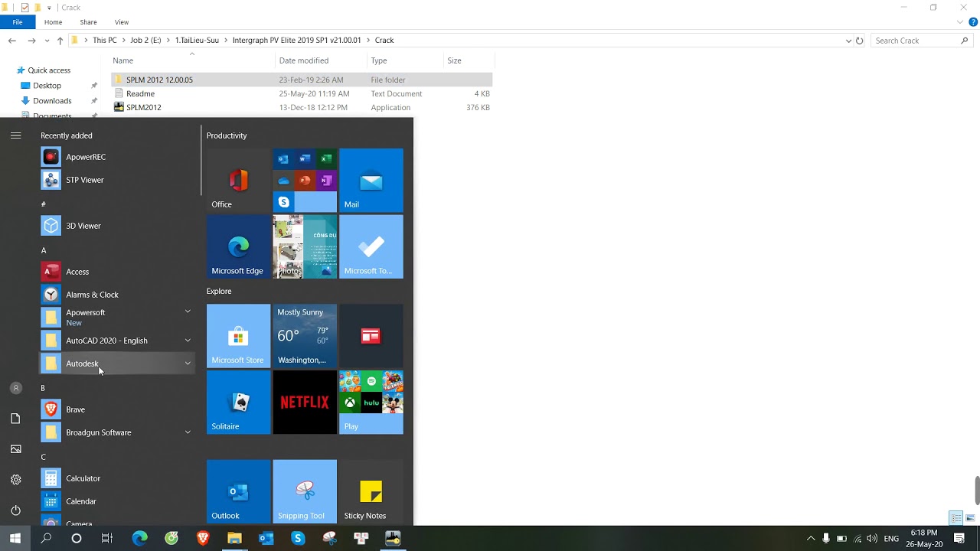The width and height of the screenshot is (980, 551).
Task: Expand the Autodesk folder
Action: coord(118,364)
